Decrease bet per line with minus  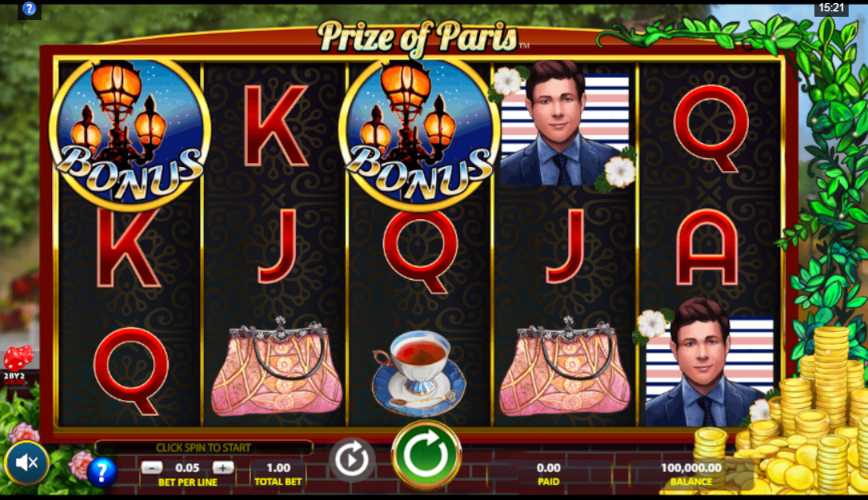152,468
